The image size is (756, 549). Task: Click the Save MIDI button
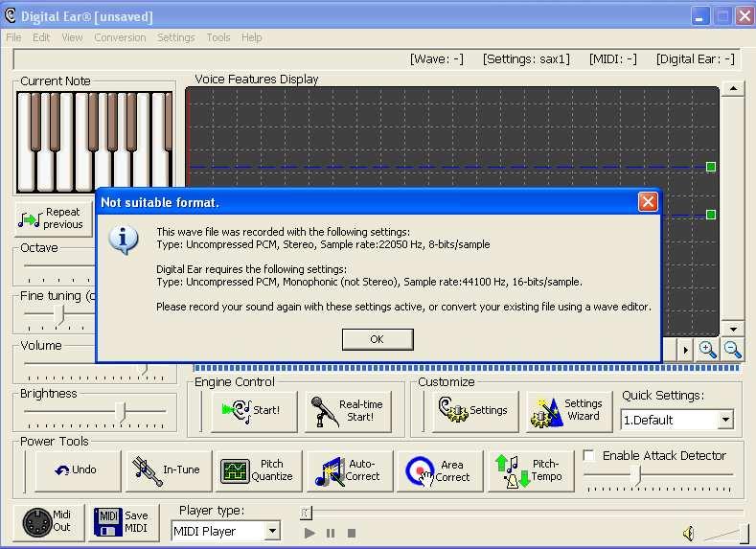122,521
